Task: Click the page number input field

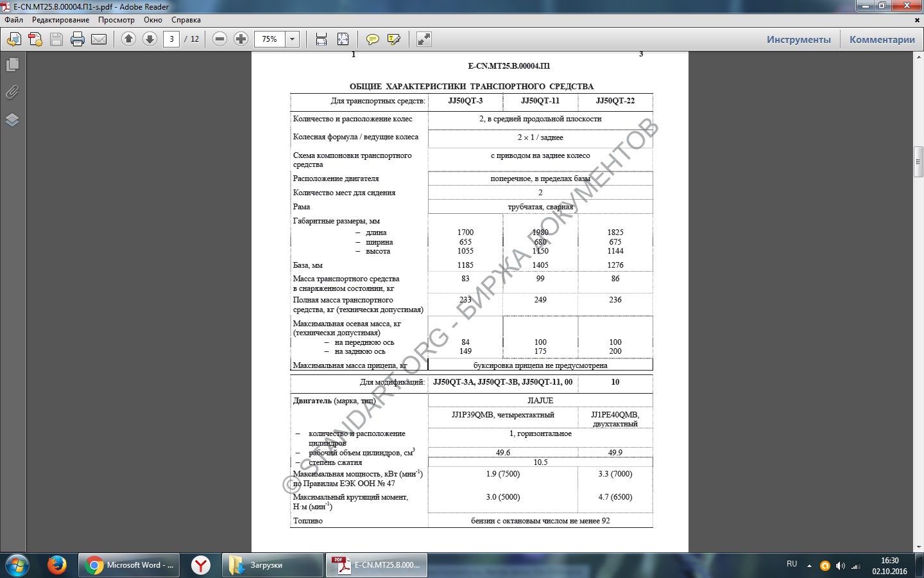Action: [x=171, y=39]
